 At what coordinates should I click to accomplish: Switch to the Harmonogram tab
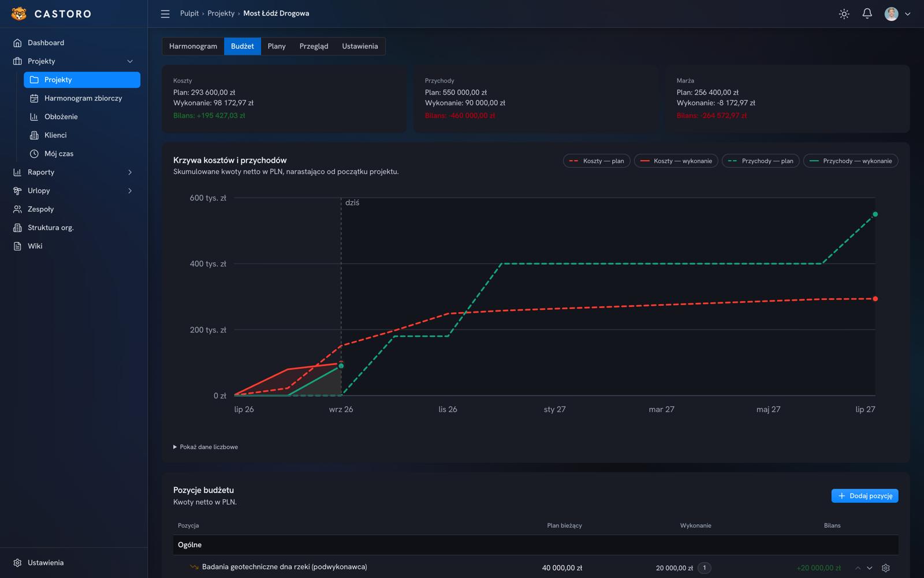(193, 46)
